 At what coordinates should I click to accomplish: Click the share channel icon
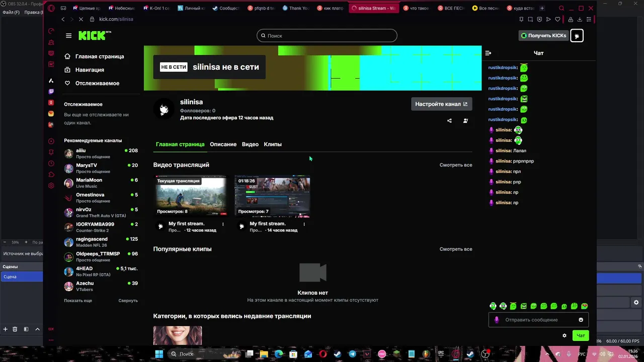pyautogui.click(x=449, y=121)
